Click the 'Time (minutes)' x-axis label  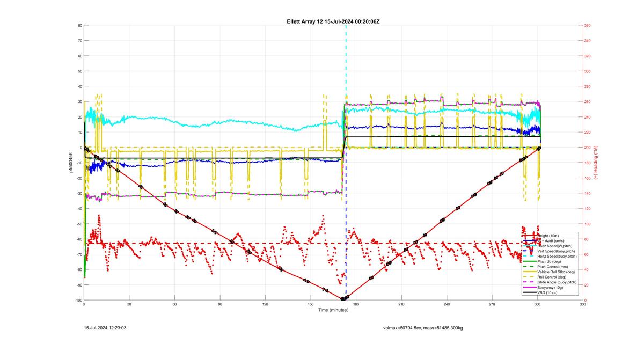(333, 310)
